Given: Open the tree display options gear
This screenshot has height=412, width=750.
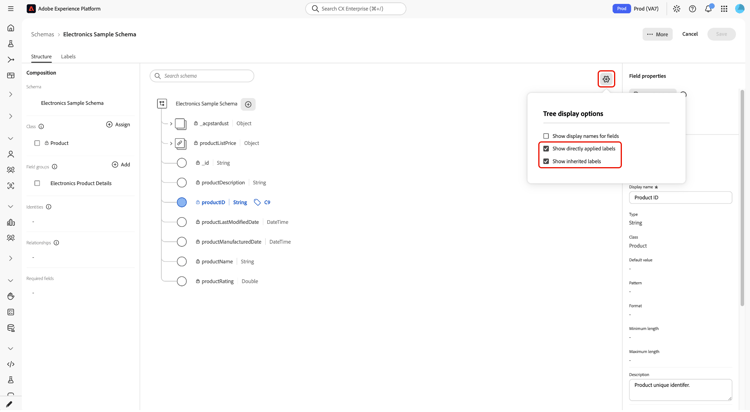Looking at the screenshot, I should (x=606, y=79).
